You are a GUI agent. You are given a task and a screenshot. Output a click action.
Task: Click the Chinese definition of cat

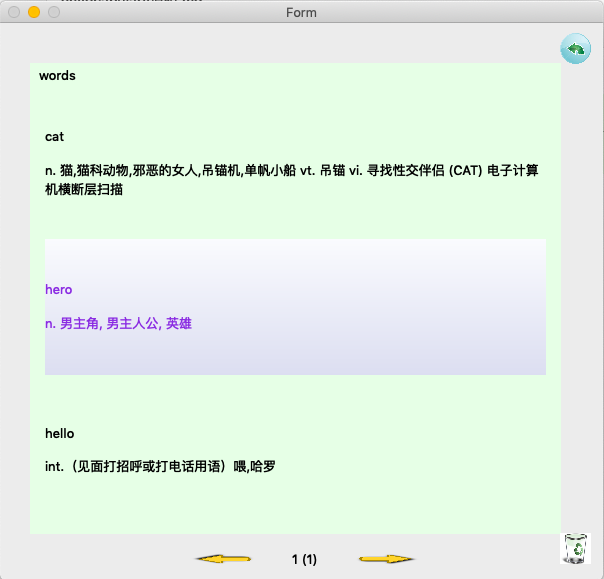coord(292,180)
